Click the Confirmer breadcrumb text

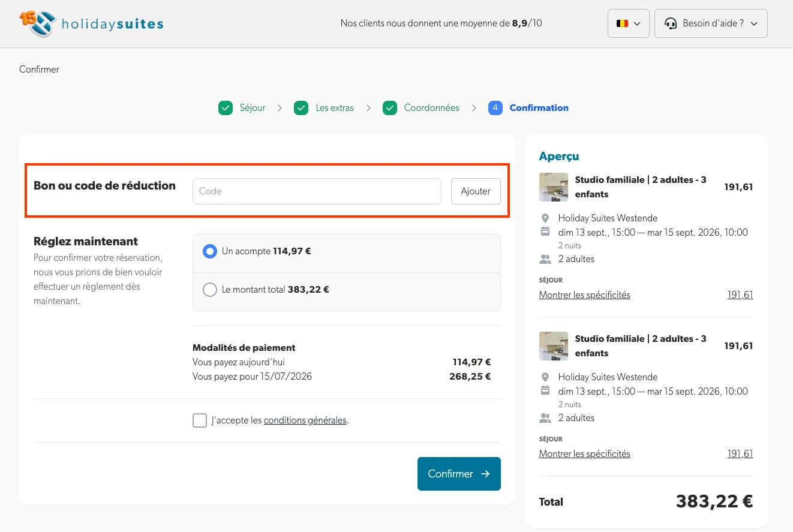(39, 70)
